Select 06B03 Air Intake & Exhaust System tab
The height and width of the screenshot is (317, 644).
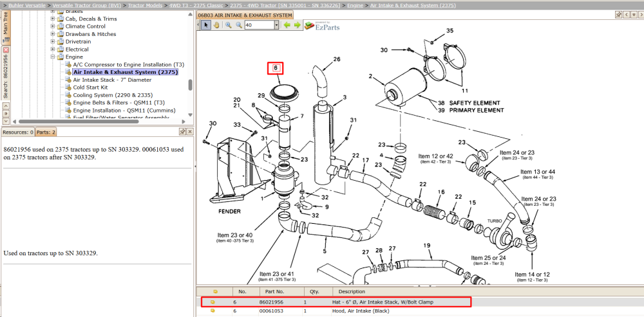tap(245, 15)
